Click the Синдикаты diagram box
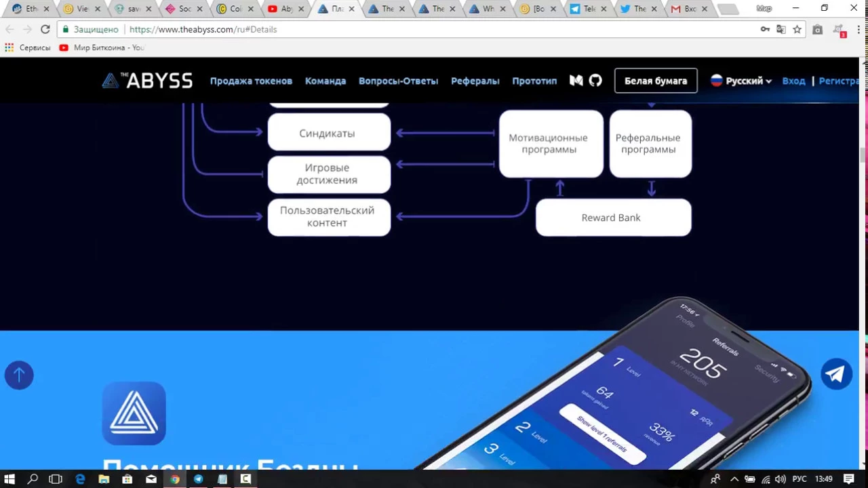Viewport: 868px width, 488px height. coord(329,132)
